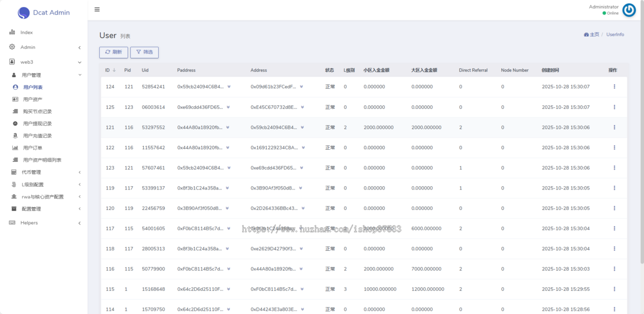Click Uid 52854241
The width and height of the screenshot is (644, 314).
coord(153,86)
